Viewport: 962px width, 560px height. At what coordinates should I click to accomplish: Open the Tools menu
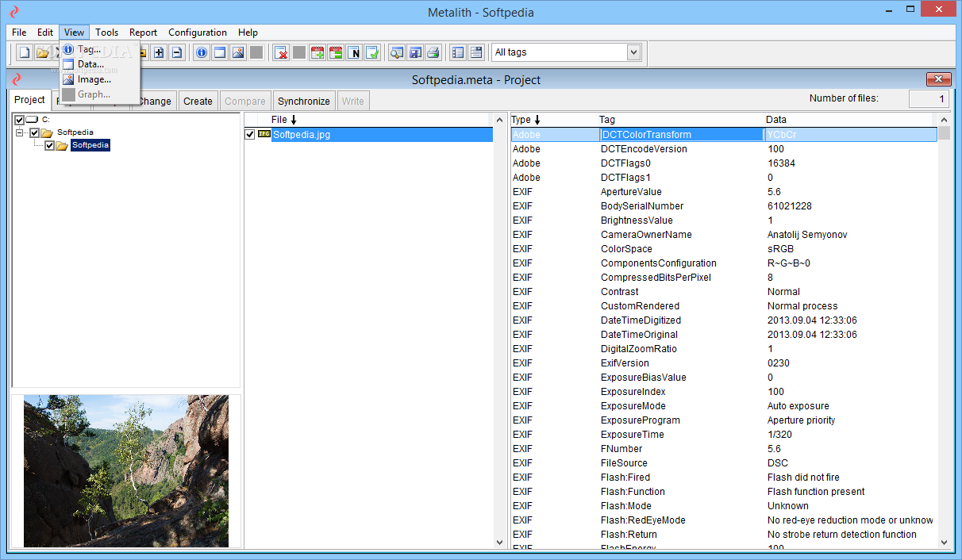coord(106,33)
